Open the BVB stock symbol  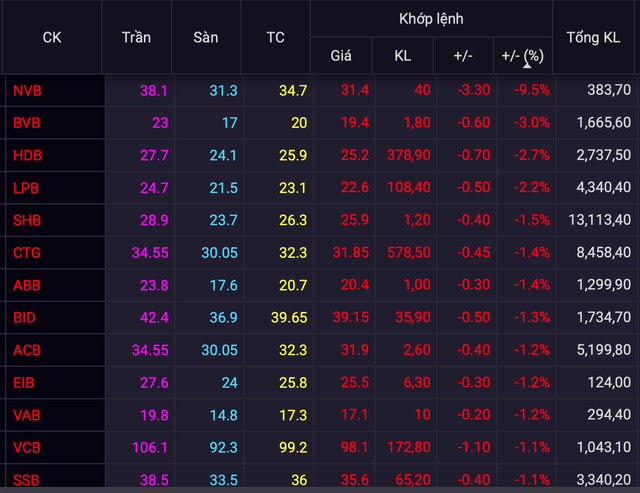[27, 122]
